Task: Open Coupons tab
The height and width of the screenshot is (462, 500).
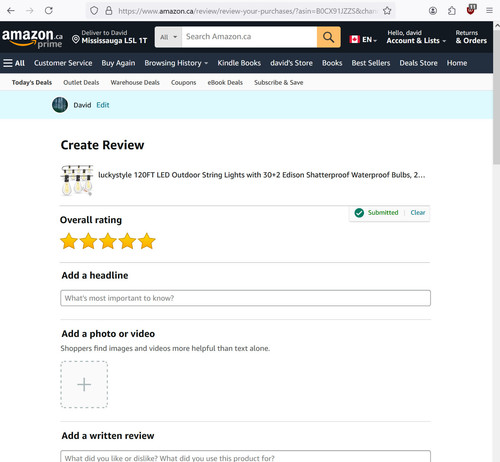Action: (x=183, y=82)
